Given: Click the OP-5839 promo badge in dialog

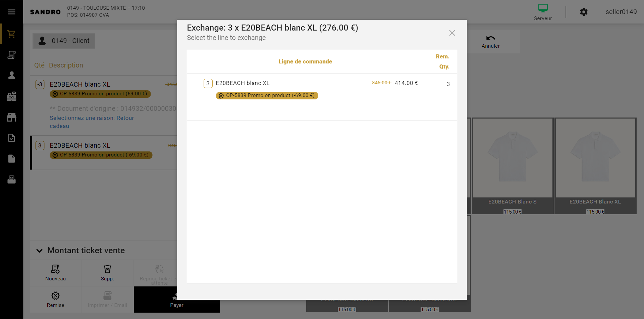Looking at the screenshot, I should click(x=267, y=96).
